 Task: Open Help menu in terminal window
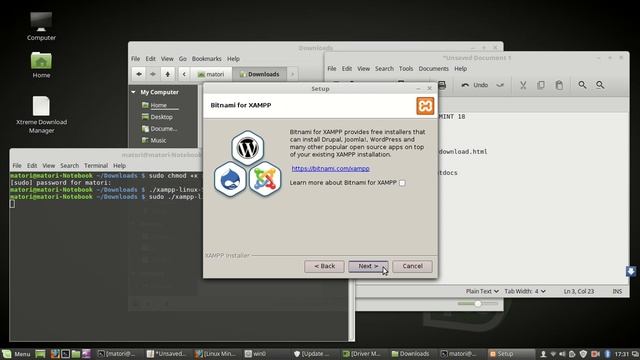[119, 166]
